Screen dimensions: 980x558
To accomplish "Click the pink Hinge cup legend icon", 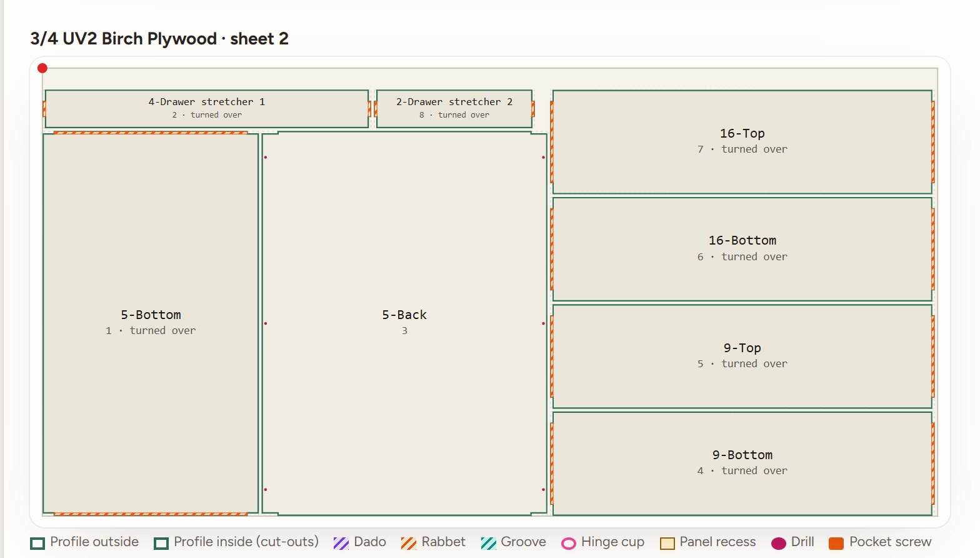I will click(569, 543).
